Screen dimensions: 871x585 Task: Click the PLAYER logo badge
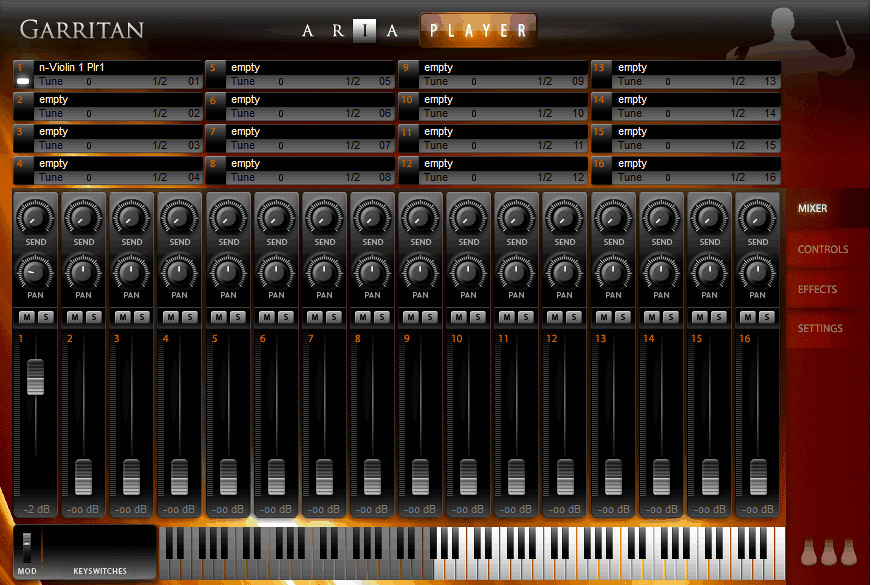pyautogui.click(x=478, y=30)
